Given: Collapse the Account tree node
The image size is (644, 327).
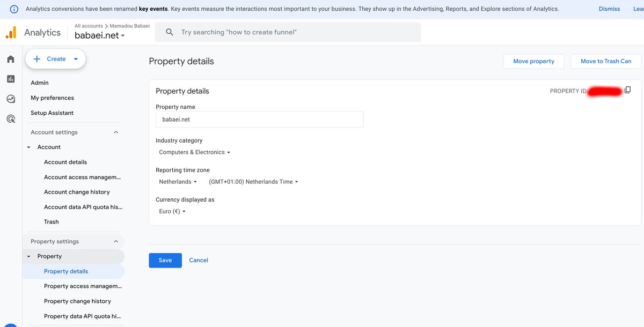Looking at the screenshot, I should tap(28, 147).
